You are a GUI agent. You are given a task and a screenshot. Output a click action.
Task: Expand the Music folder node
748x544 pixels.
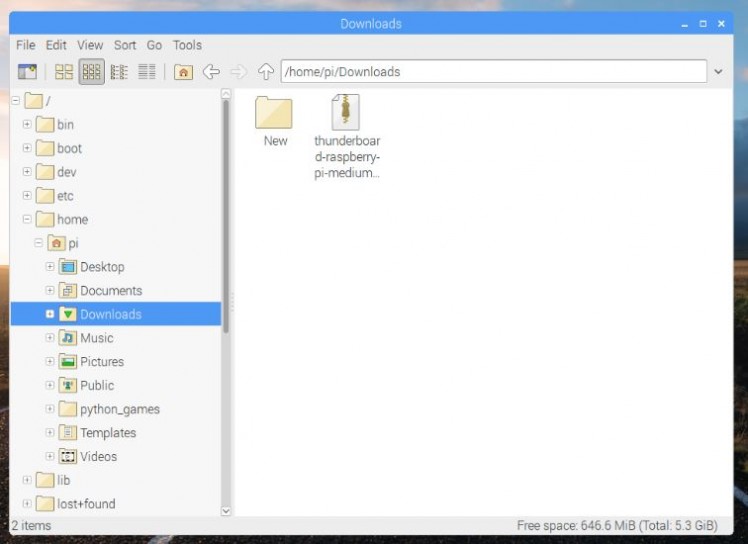(x=50, y=337)
